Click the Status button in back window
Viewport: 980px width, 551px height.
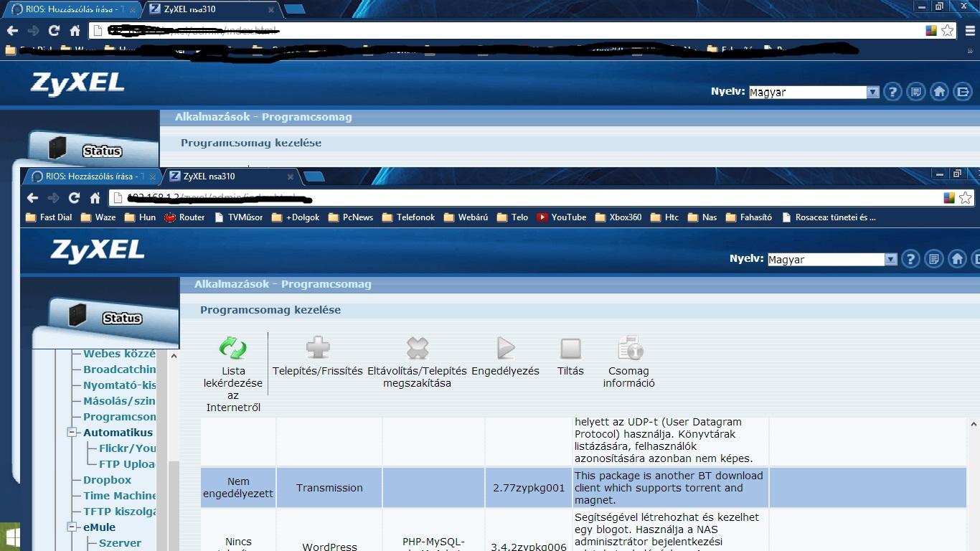[102, 151]
